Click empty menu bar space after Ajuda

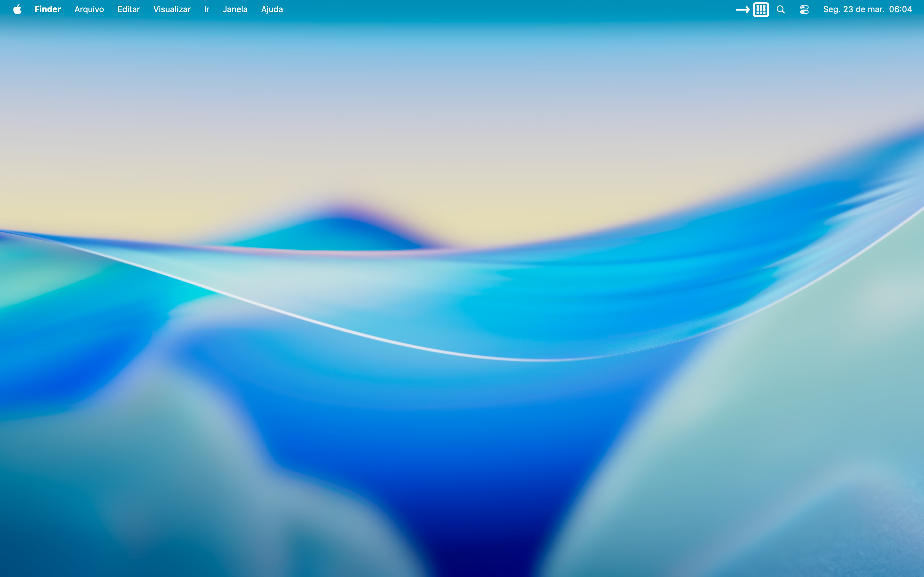[x=496, y=10]
